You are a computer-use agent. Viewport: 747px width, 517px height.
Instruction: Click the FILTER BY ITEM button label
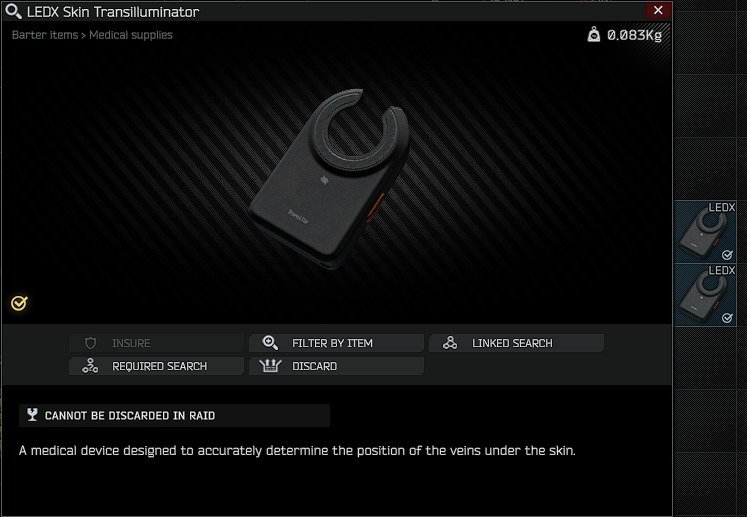tap(333, 343)
